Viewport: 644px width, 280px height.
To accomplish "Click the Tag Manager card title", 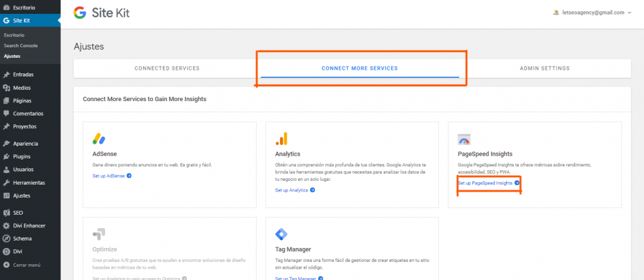I will (293, 249).
